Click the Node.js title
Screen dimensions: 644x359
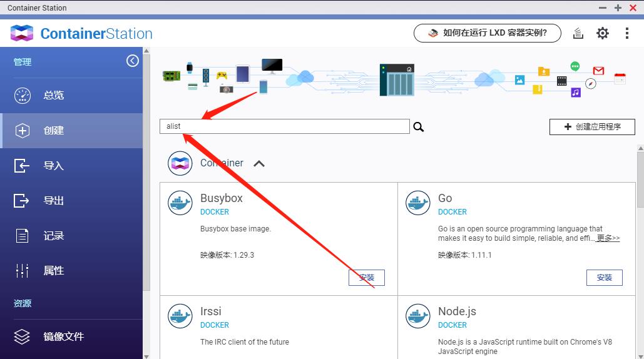457,311
